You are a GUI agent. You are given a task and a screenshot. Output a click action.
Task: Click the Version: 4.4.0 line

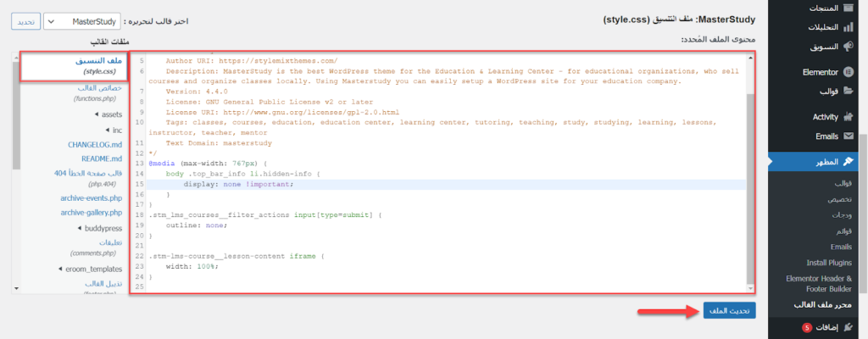[197, 92]
